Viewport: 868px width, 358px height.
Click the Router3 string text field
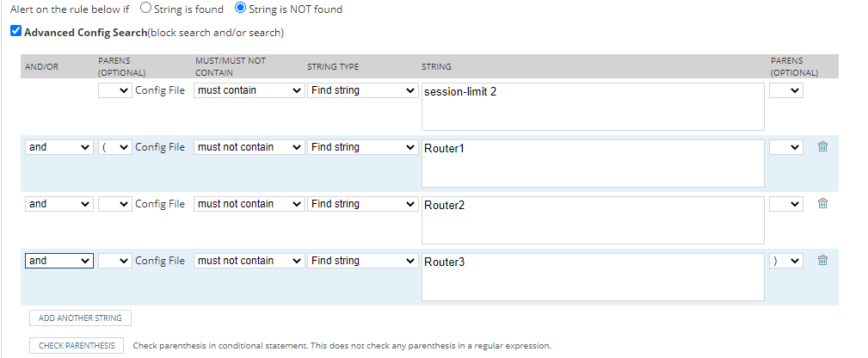(x=593, y=277)
